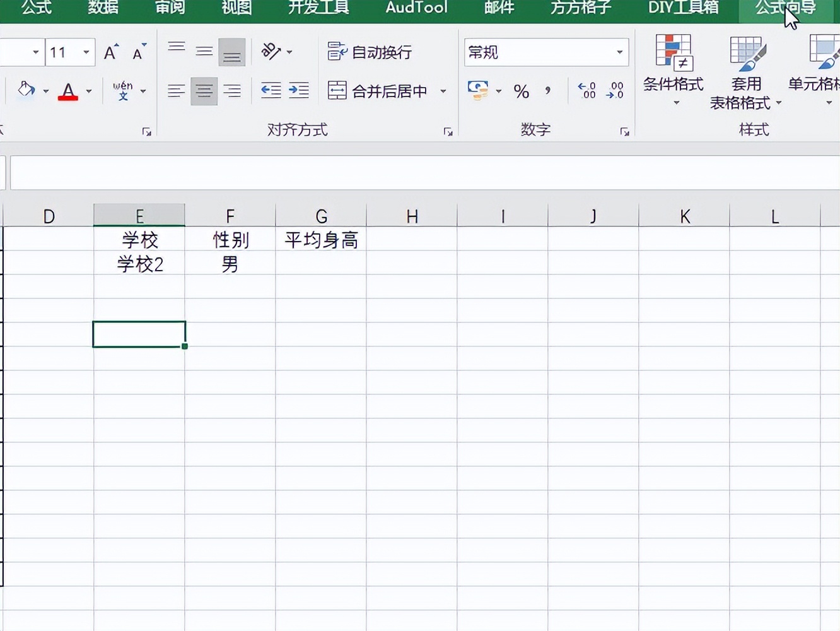Expand the orientation options dropdown
This screenshot has height=631, width=840.
coord(288,52)
